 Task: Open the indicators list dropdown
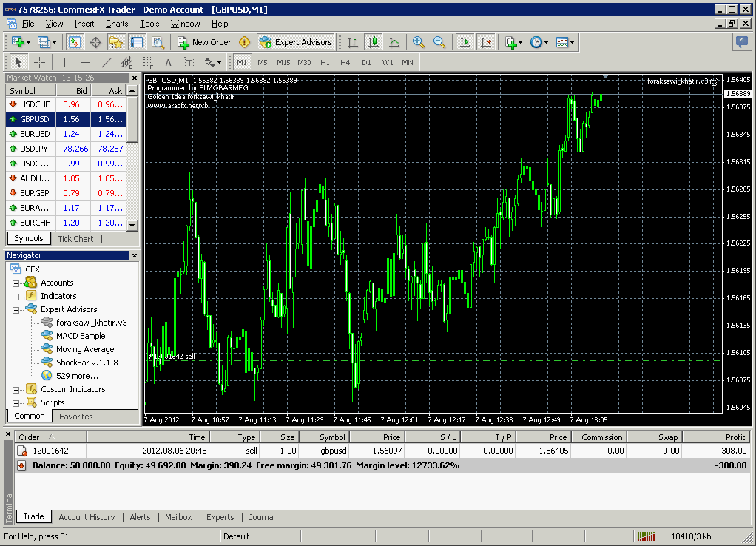click(520, 42)
